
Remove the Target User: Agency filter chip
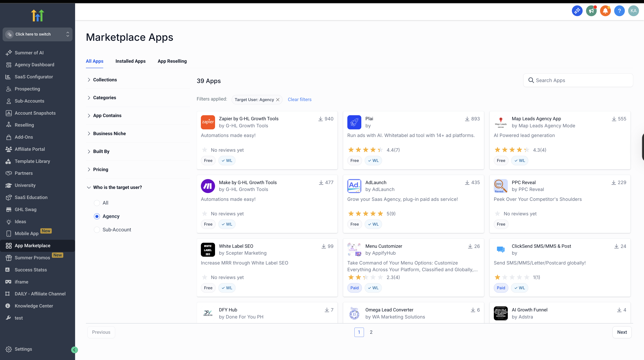coord(278,100)
